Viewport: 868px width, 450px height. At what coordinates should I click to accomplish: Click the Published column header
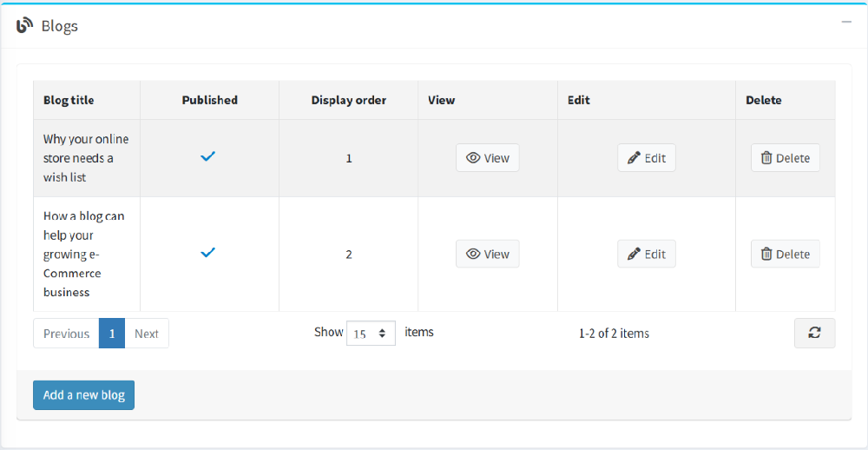point(209,100)
